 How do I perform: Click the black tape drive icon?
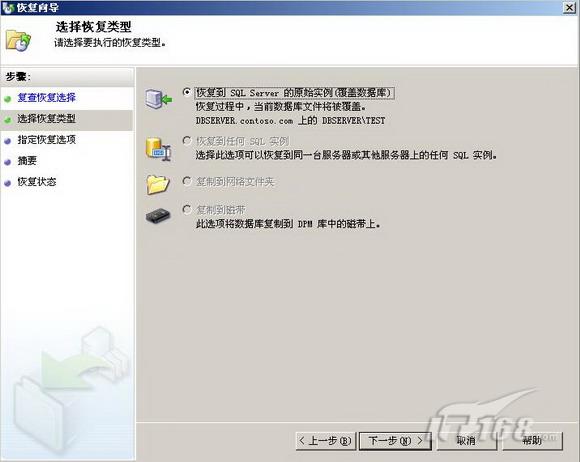click(x=158, y=216)
